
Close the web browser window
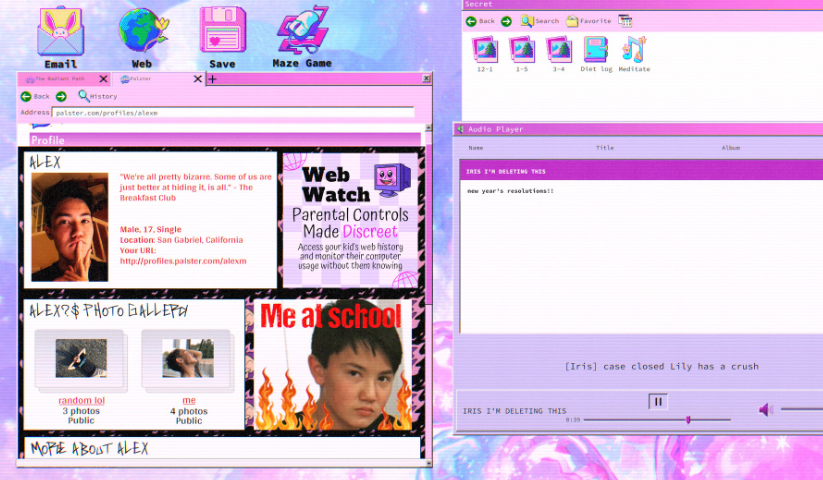coord(427,78)
